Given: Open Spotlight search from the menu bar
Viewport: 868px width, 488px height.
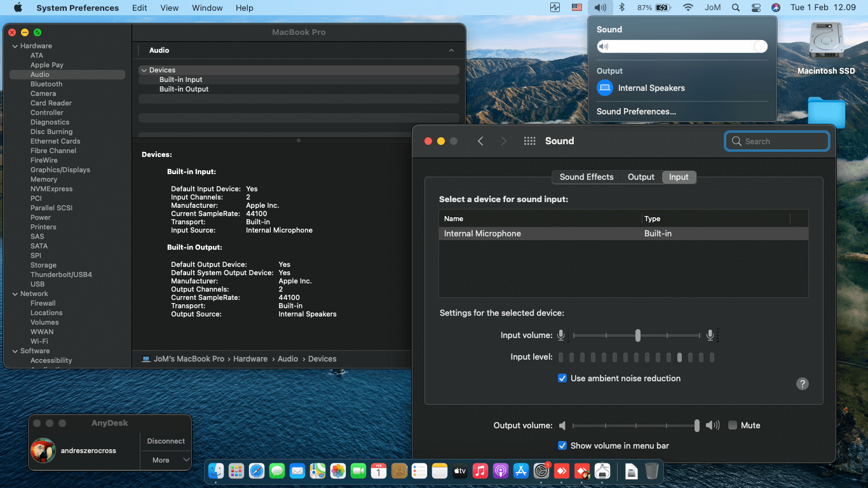Looking at the screenshot, I should tap(735, 8).
